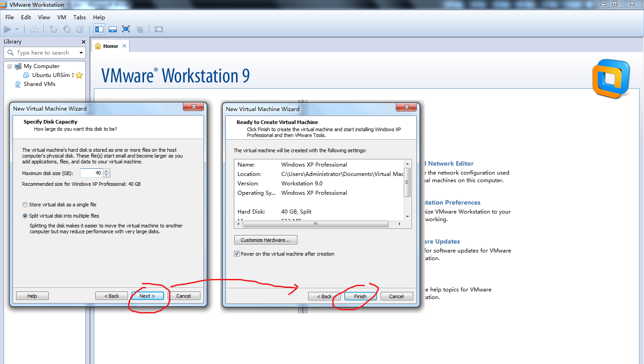Enter full screen mode via toolbar icon
Viewport: 644px width, 364px height.
tap(126, 29)
